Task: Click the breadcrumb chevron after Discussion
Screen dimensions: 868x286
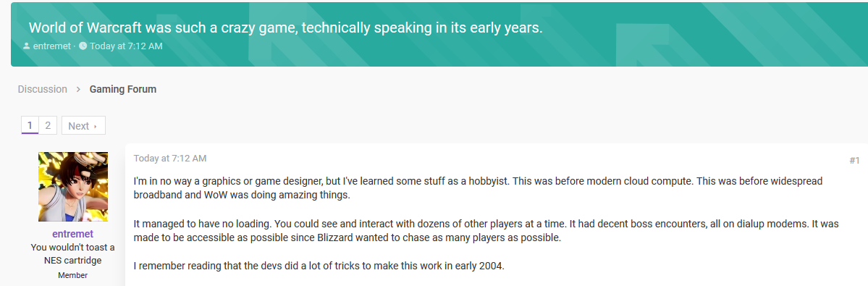Action: [x=79, y=89]
